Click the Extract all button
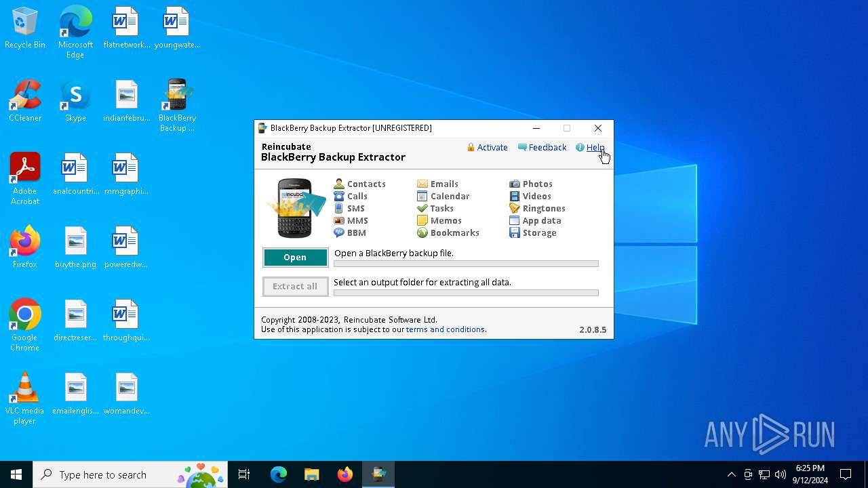 pyautogui.click(x=295, y=287)
